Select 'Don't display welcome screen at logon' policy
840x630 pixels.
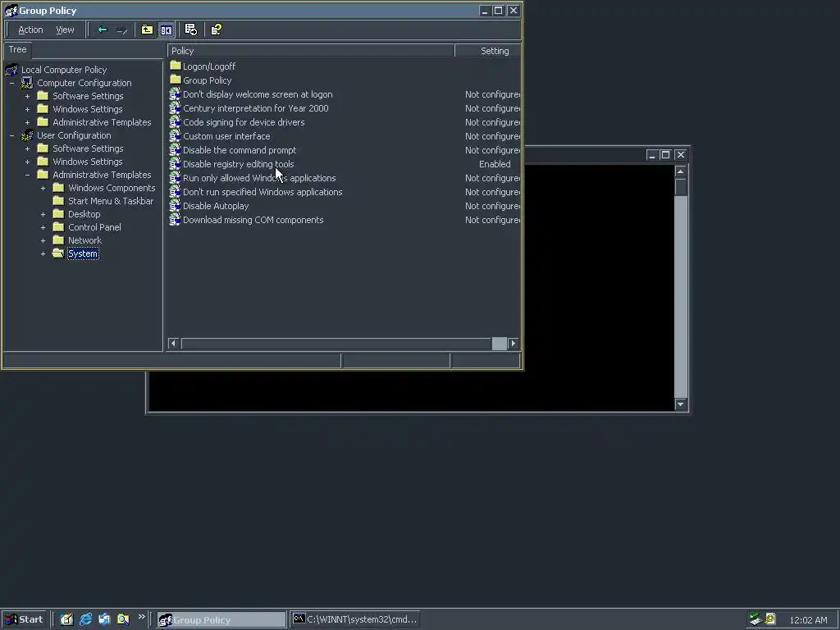coord(258,94)
